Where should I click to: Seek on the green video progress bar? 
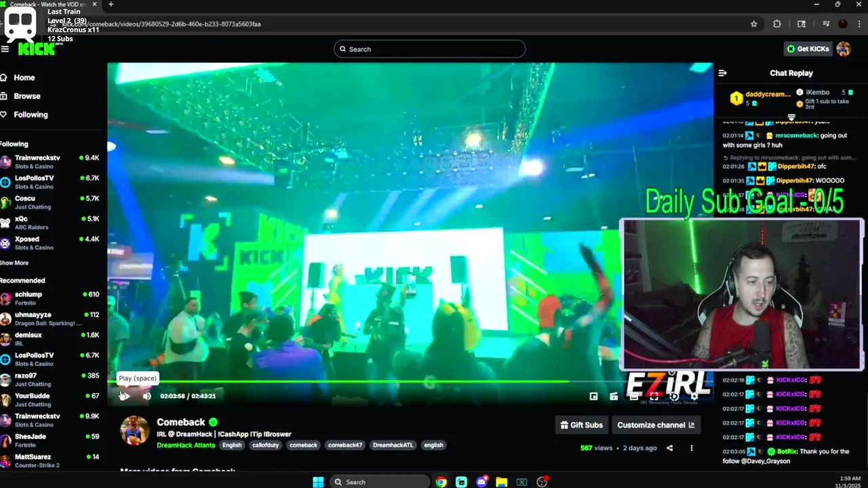click(410, 382)
